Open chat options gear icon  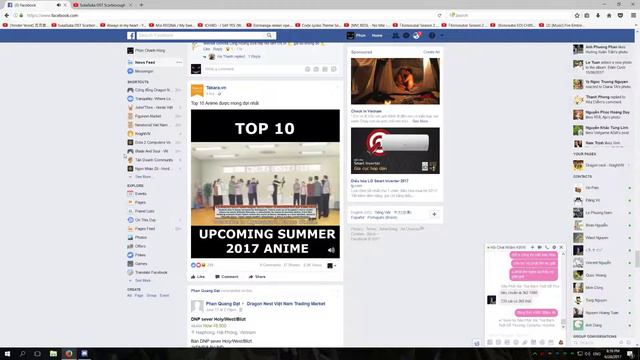pyautogui.click(x=554, y=247)
